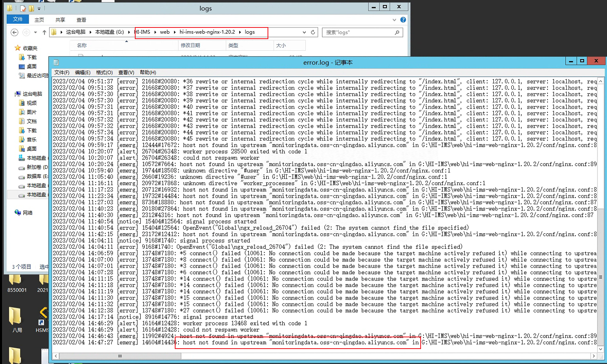Open the 图片 folder in sidebar

click(x=32, y=112)
